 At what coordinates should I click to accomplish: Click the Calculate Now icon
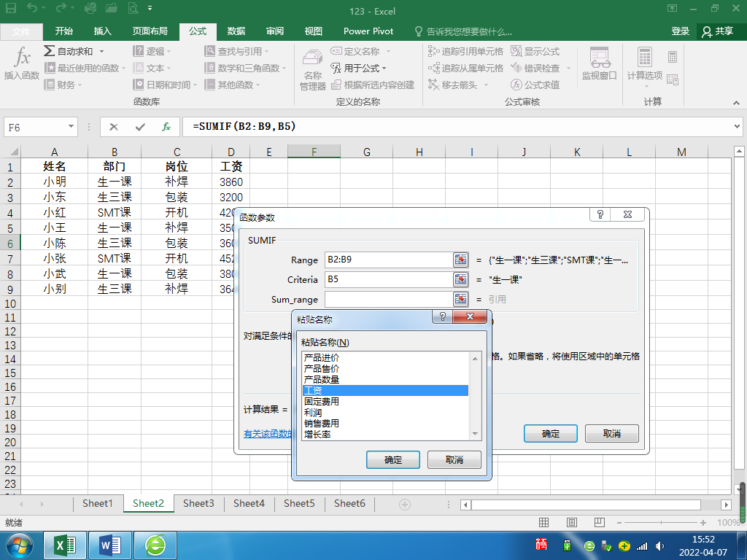(x=672, y=57)
